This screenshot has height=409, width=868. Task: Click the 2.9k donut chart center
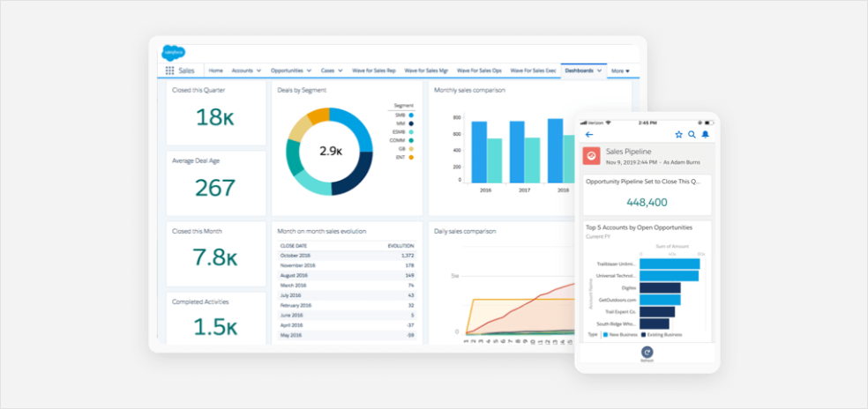coord(331,151)
